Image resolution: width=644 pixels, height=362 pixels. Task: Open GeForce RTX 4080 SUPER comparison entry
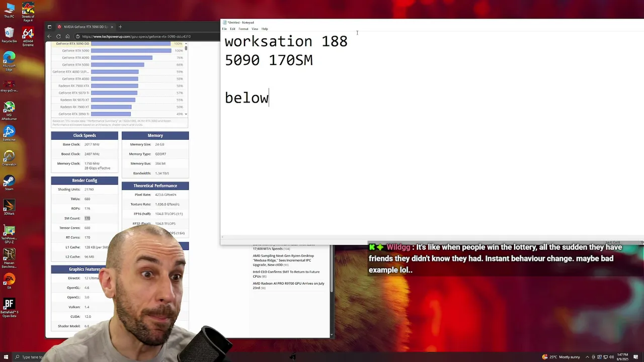[x=71, y=71]
